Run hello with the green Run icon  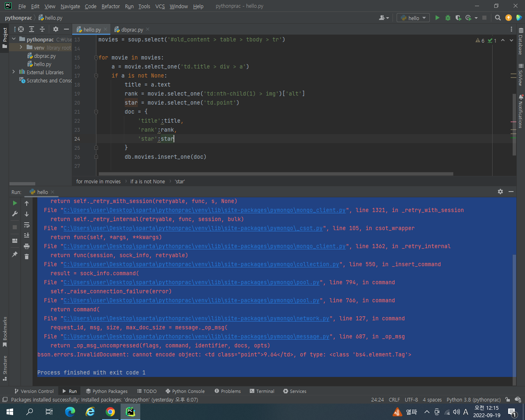coord(437,18)
